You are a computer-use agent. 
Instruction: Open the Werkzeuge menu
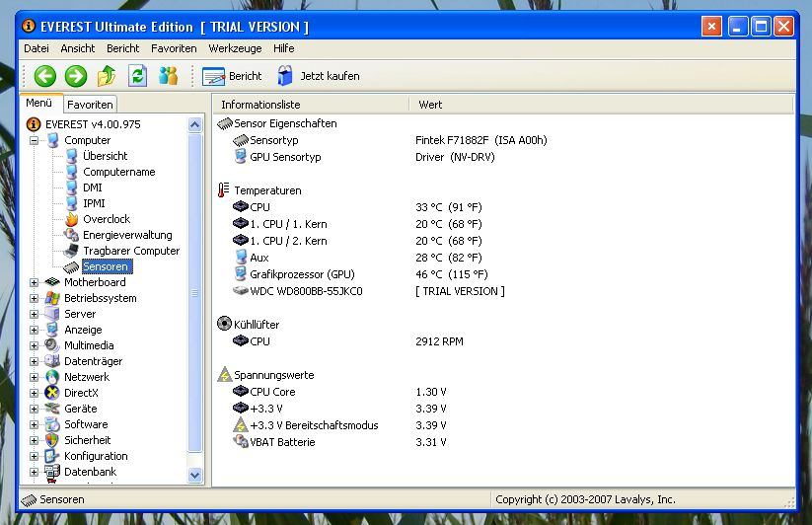click(235, 48)
